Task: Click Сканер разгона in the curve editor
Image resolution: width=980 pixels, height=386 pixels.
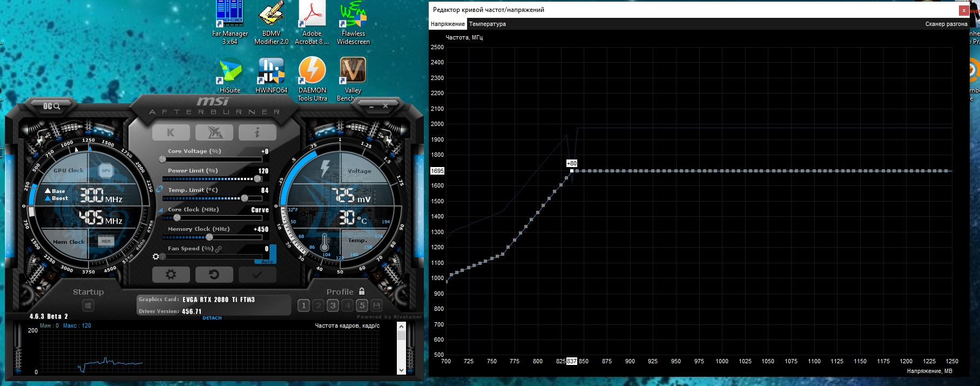Action: [x=946, y=24]
